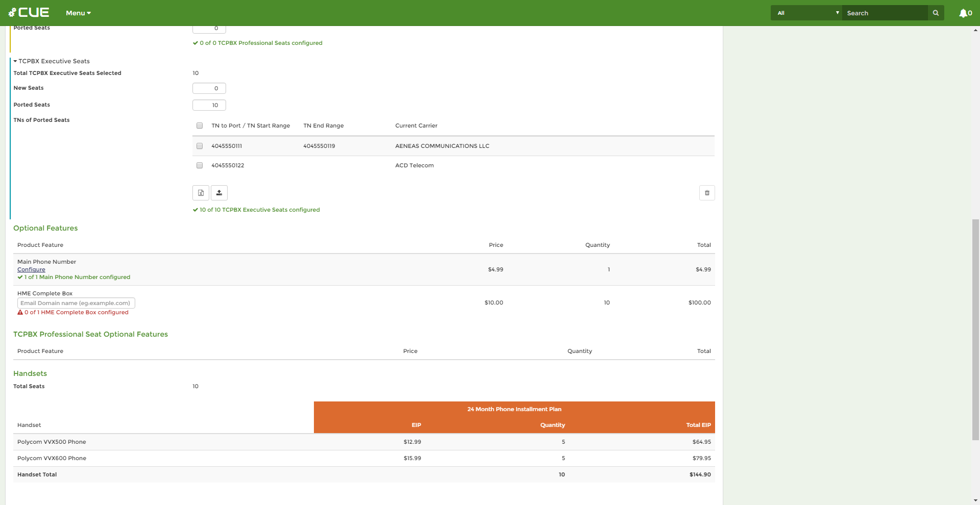Click the CUE logo in header
The image size is (980, 505).
click(x=29, y=13)
